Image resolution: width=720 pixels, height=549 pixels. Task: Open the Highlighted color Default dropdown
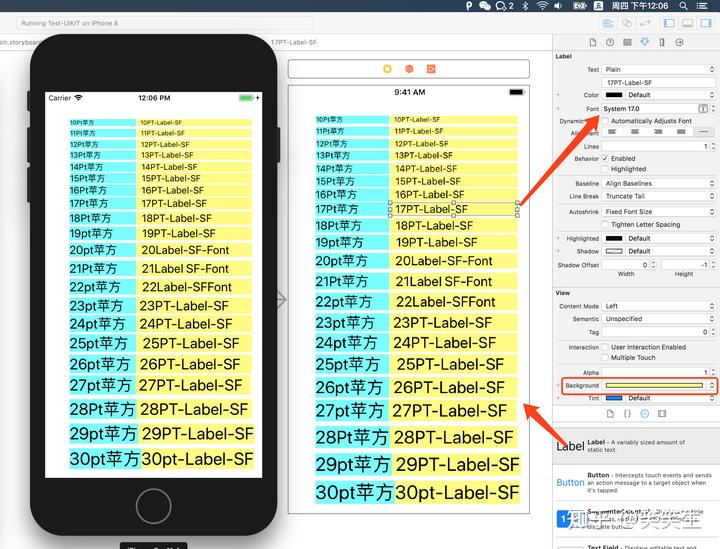(670, 238)
